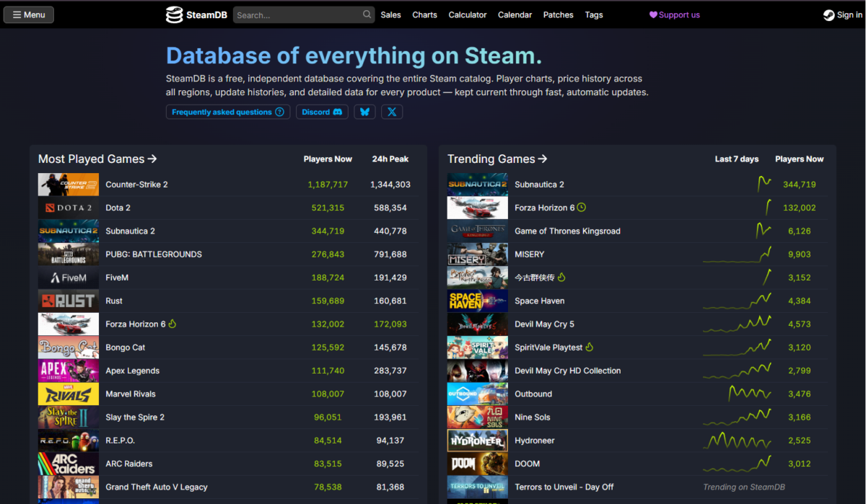Click flame icon next to Forza Horizon 6
This screenshot has width=866, height=504.
click(172, 324)
